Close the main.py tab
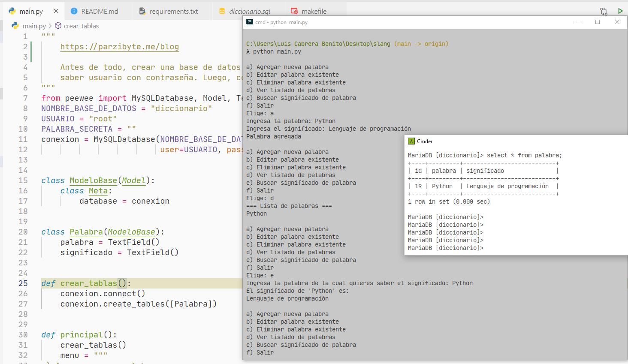The width and height of the screenshot is (628, 364). (x=56, y=11)
